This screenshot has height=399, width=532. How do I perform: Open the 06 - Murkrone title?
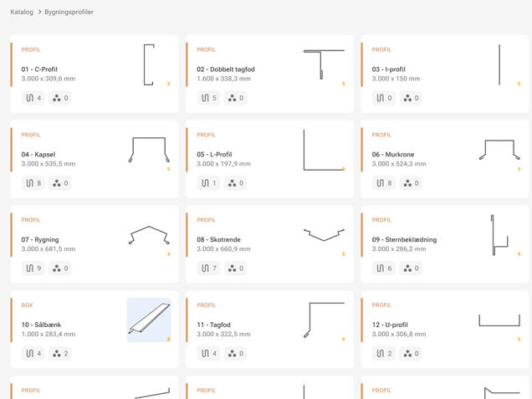pos(393,155)
